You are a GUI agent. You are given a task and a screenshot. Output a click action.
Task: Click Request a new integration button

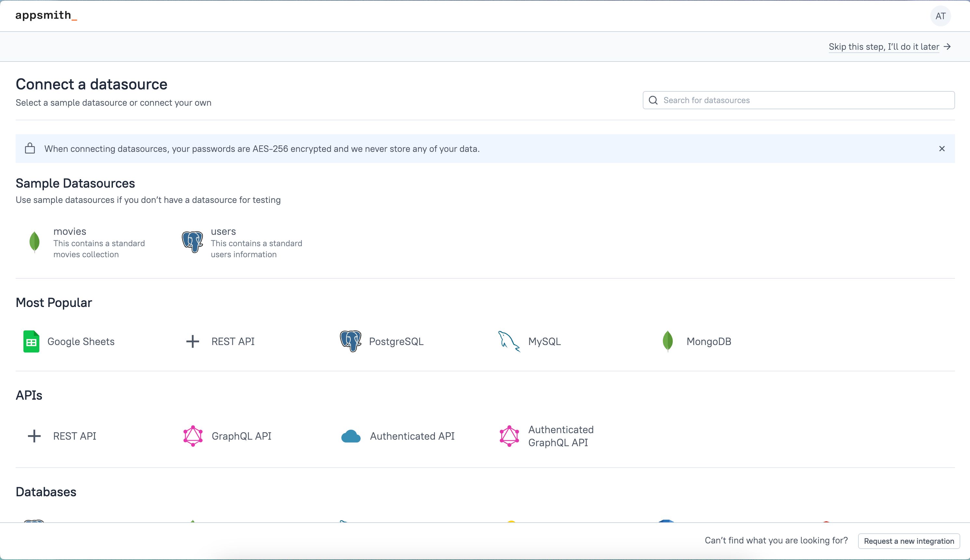(x=909, y=541)
